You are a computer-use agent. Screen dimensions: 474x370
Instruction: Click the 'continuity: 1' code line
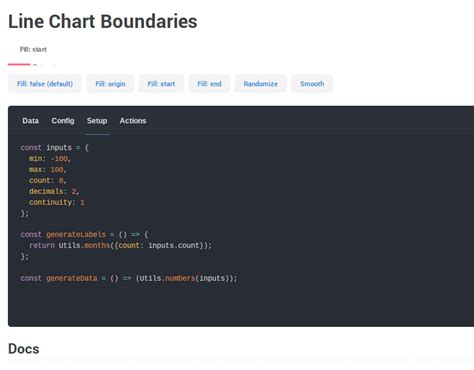[57, 202]
